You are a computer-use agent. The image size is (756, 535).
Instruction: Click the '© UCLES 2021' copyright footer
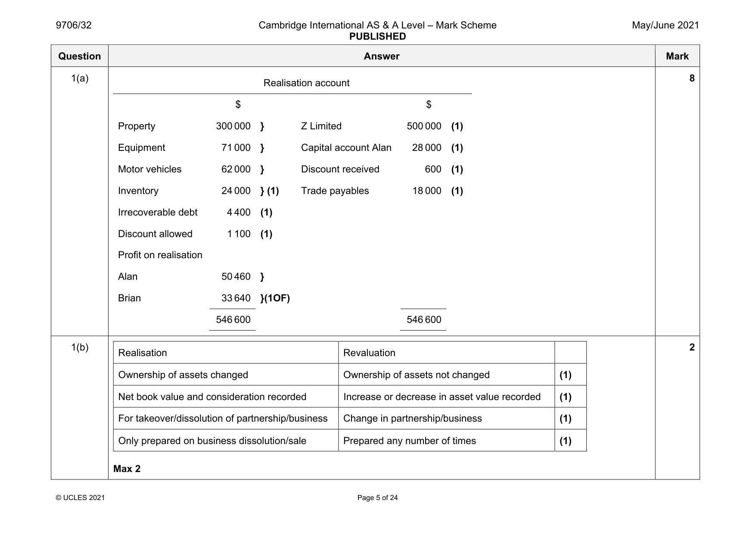[81, 498]
